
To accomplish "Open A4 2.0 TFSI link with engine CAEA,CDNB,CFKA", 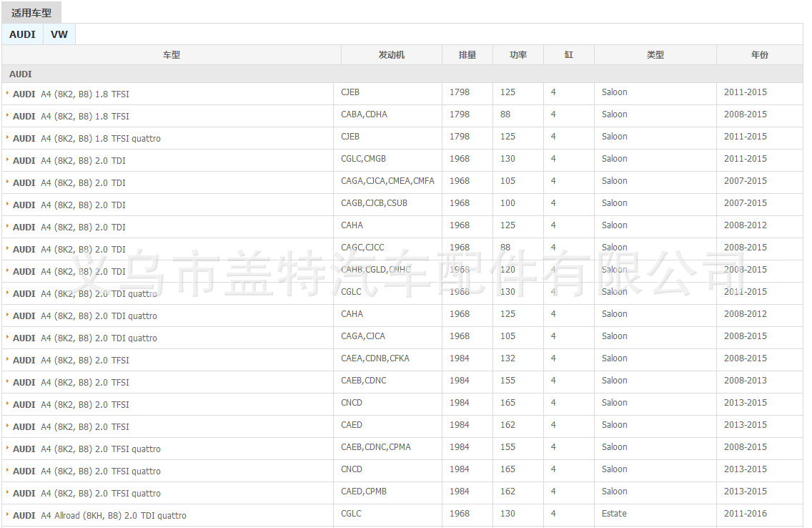I will 71,361.
